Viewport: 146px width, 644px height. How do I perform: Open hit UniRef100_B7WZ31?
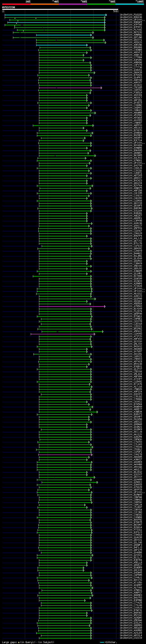[x=131, y=610]
